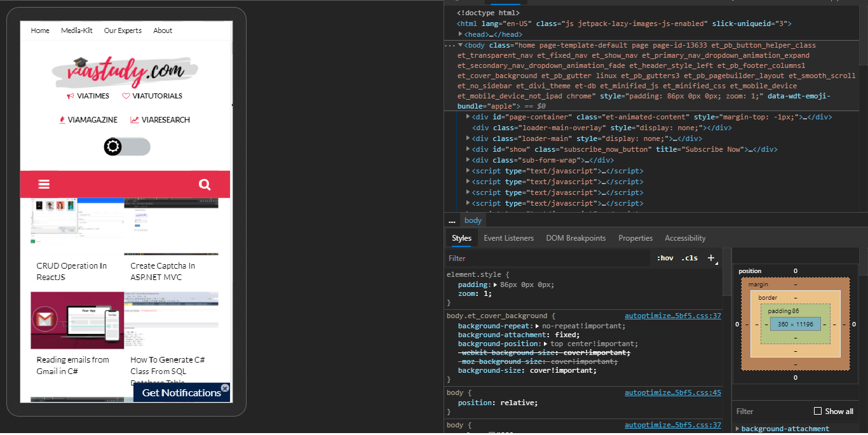The image size is (868, 435).
Task: Expand the sub-form-wrap div node
Action: 468,160
